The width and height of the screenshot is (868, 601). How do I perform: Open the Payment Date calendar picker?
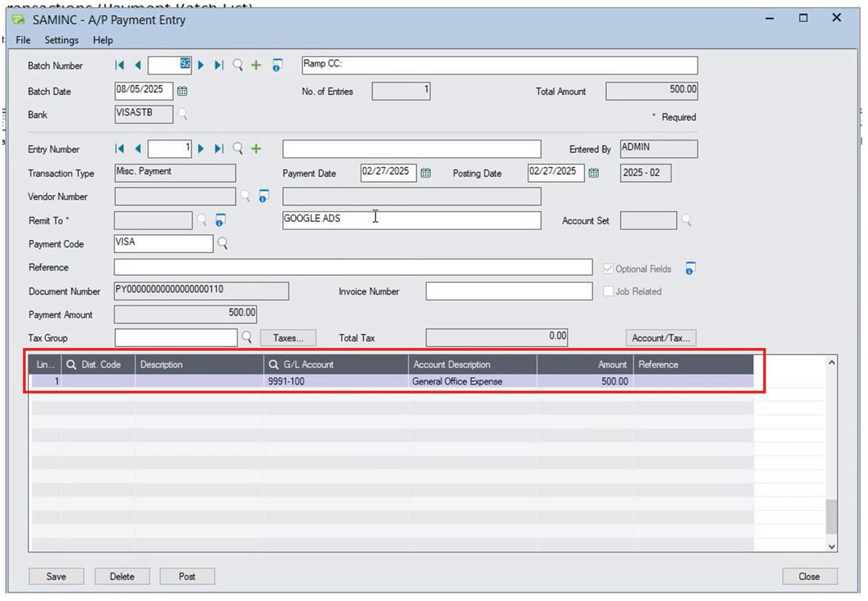pyautogui.click(x=426, y=173)
